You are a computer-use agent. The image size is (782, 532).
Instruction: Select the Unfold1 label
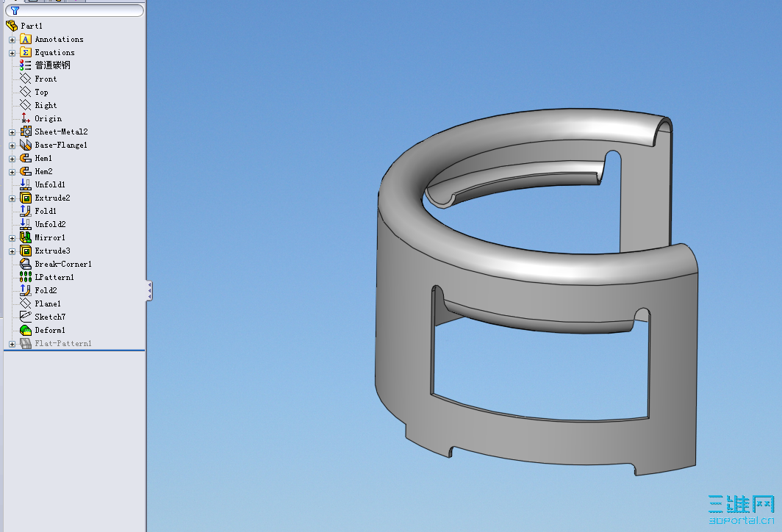(x=50, y=184)
